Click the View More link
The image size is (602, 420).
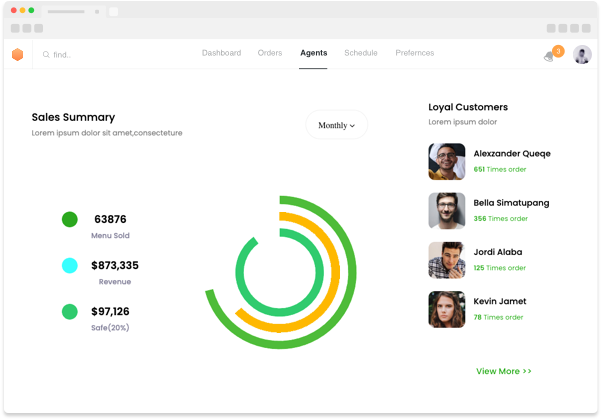[x=503, y=371]
